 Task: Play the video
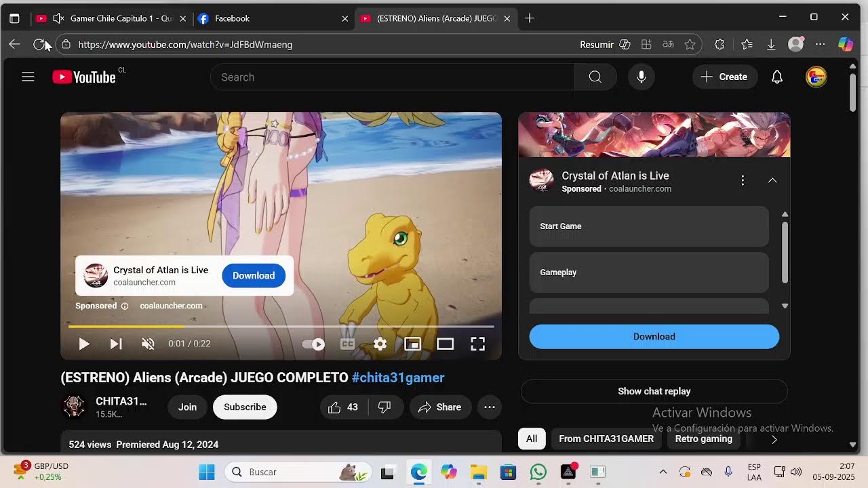[x=83, y=344]
